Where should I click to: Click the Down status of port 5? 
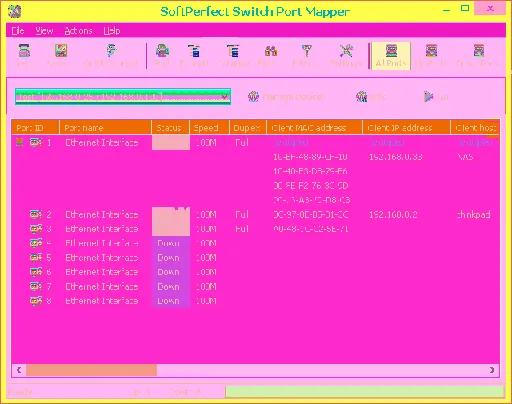(168, 258)
